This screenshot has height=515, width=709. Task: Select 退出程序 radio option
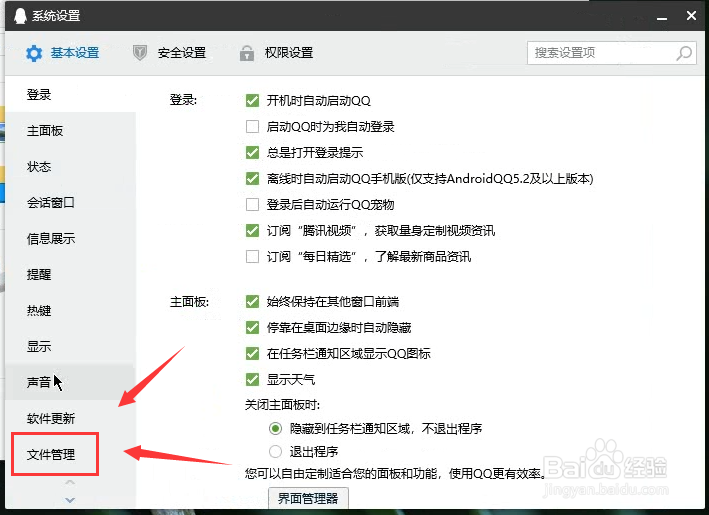tap(275, 451)
